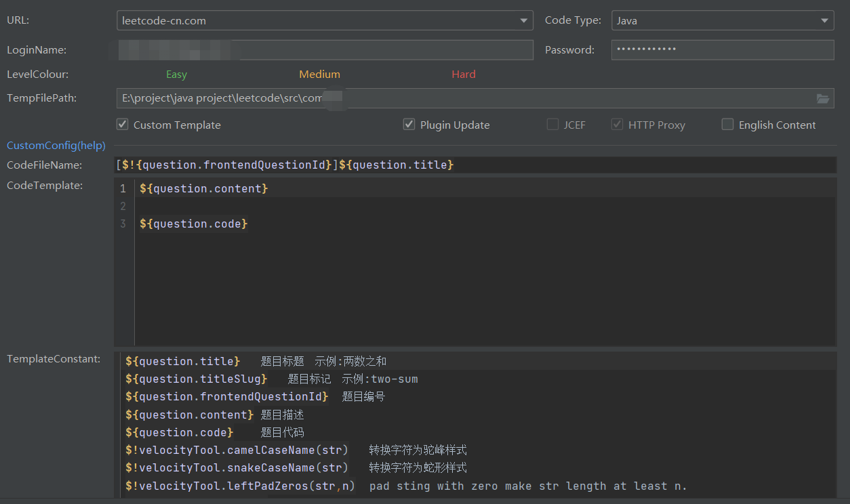Image resolution: width=850 pixels, height=504 pixels.
Task: Click the LoginName input field
Action: (x=319, y=49)
